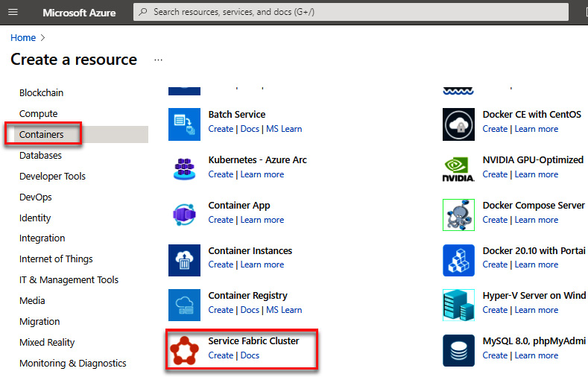Click the Container Registry icon

point(184,305)
